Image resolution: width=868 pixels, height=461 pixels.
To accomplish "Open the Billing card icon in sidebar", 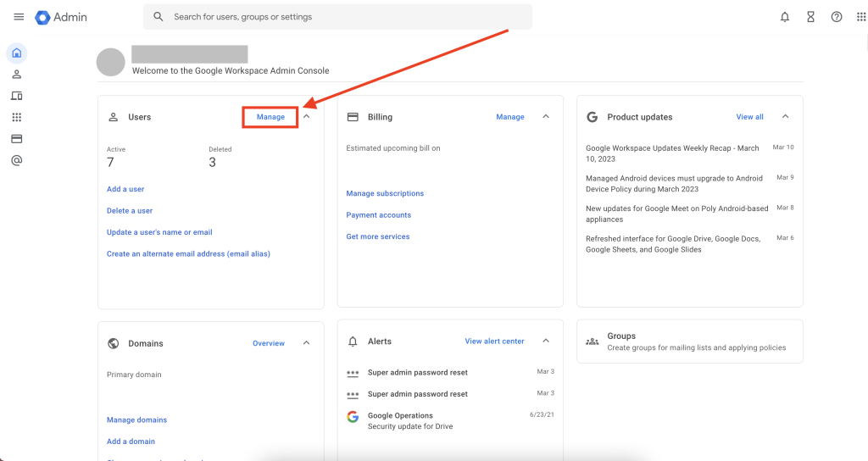I will 16,139.
